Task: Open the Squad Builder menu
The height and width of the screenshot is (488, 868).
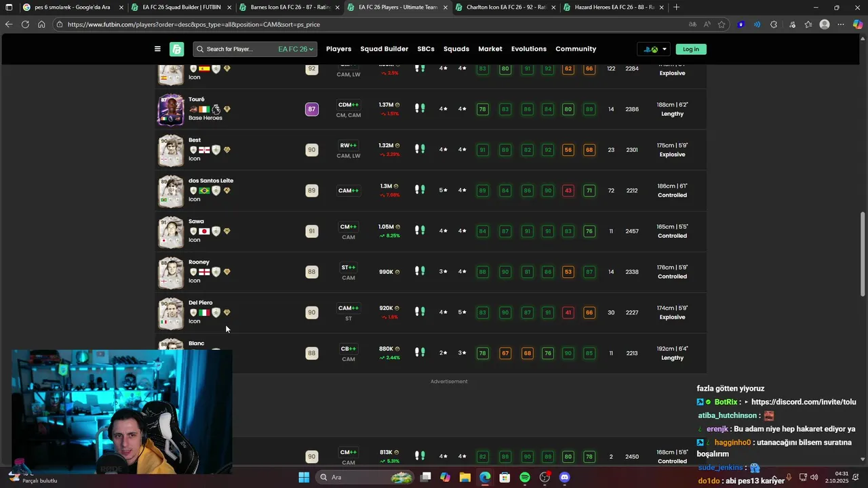Action: pos(384,49)
